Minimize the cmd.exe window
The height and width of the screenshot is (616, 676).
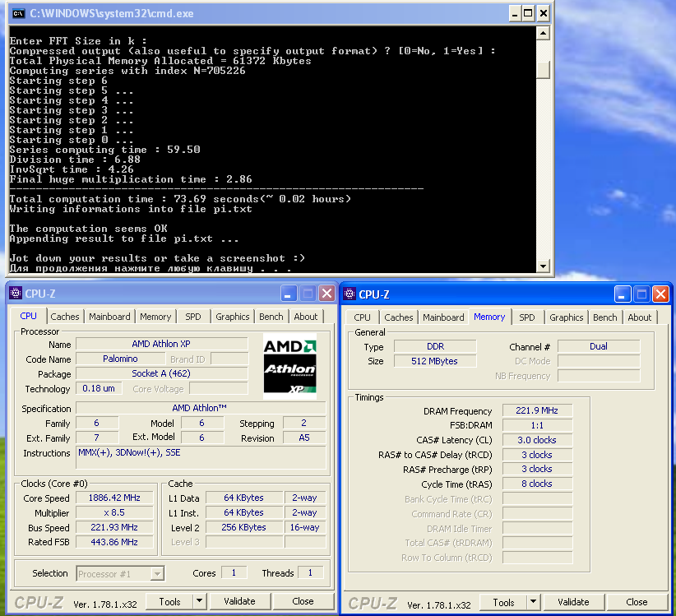click(515, 13)
